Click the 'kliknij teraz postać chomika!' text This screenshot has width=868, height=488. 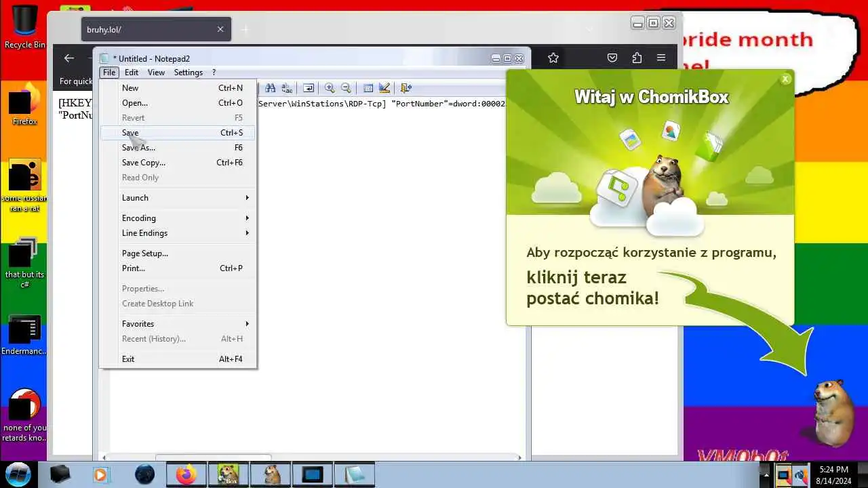coord(593,288)
